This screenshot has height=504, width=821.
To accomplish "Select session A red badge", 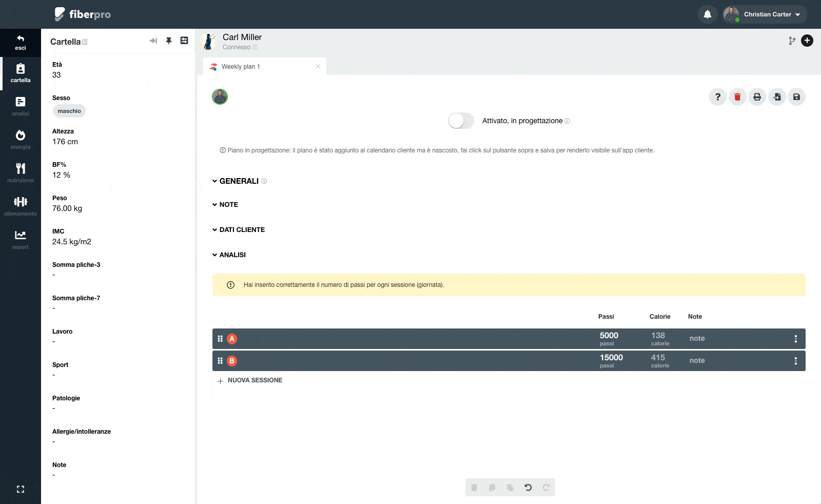I will (232, 339).
